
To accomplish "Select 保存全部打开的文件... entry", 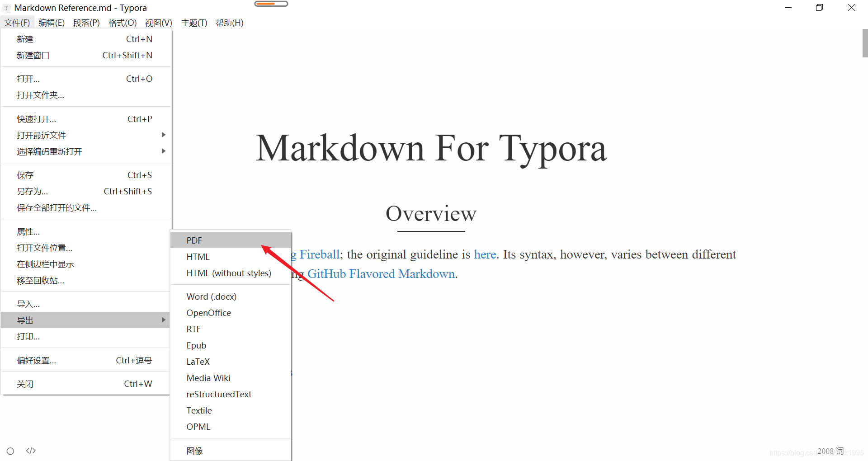I will coord(86,208).
